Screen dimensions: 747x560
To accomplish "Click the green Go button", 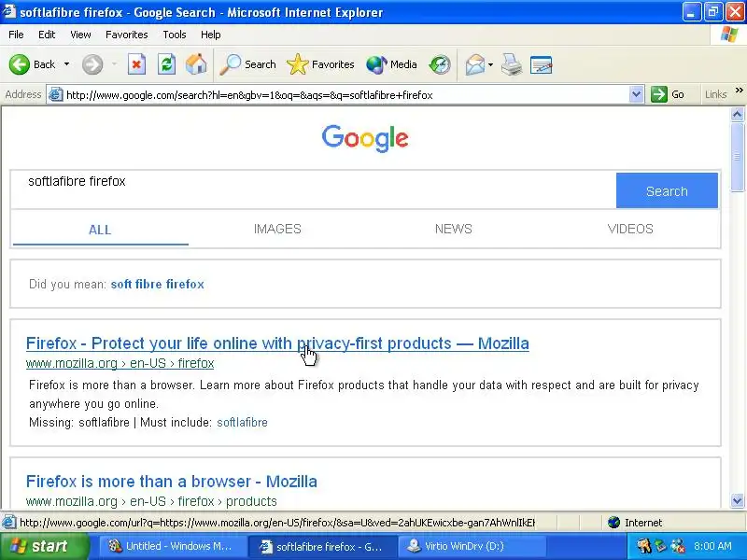I will [x=668, y=94].
